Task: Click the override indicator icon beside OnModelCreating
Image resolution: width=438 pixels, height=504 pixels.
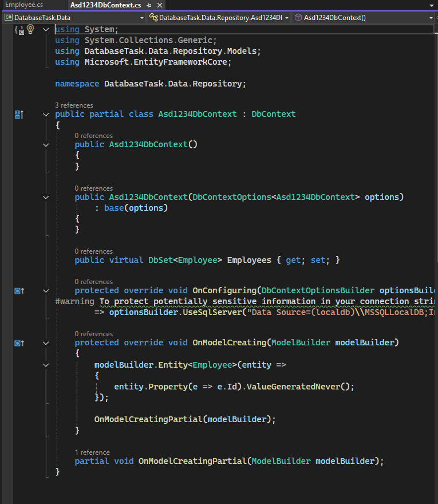Action: (x=18, y=343)
